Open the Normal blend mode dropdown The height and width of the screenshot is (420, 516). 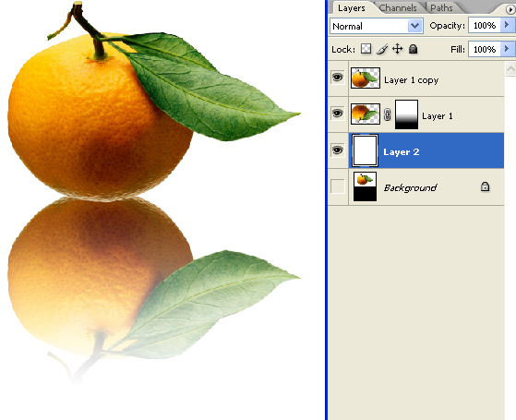pos(377,26)
